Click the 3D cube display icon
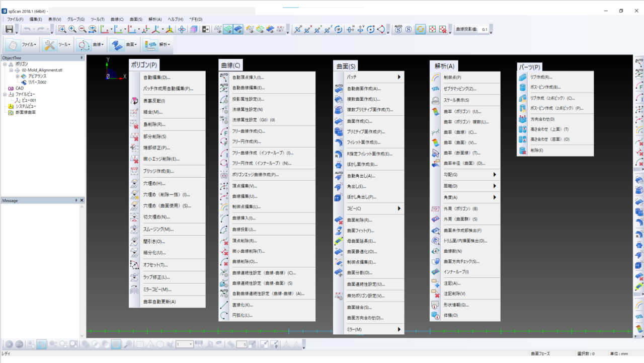 coord(194,30)
